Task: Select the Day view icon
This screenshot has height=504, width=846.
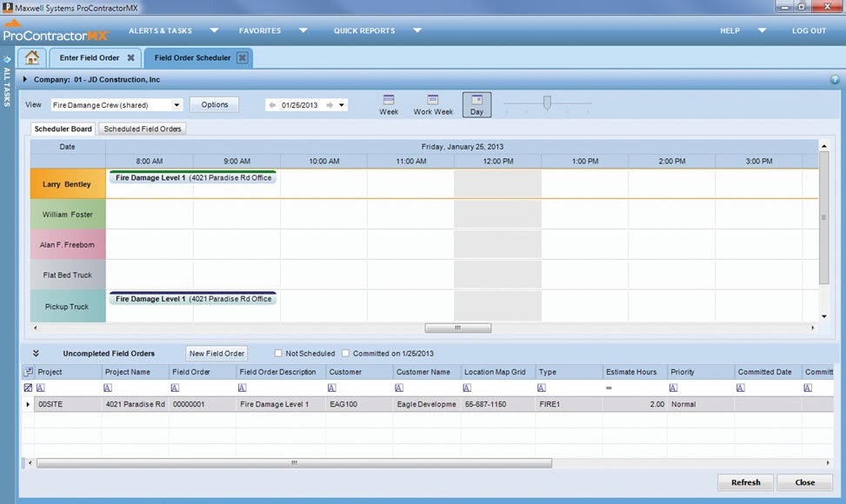Action: (476, 104)
